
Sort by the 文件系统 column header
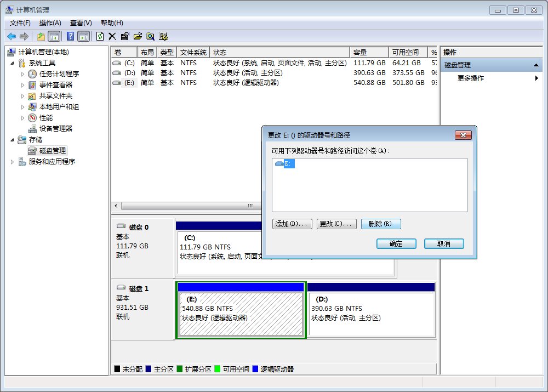pos(193,53)
